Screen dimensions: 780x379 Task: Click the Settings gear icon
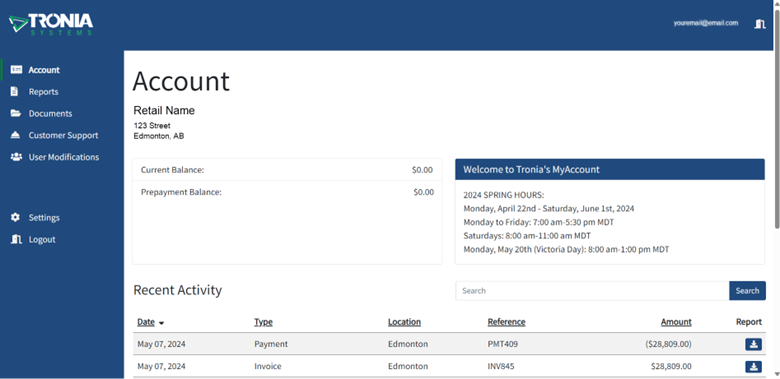(15, 217)
